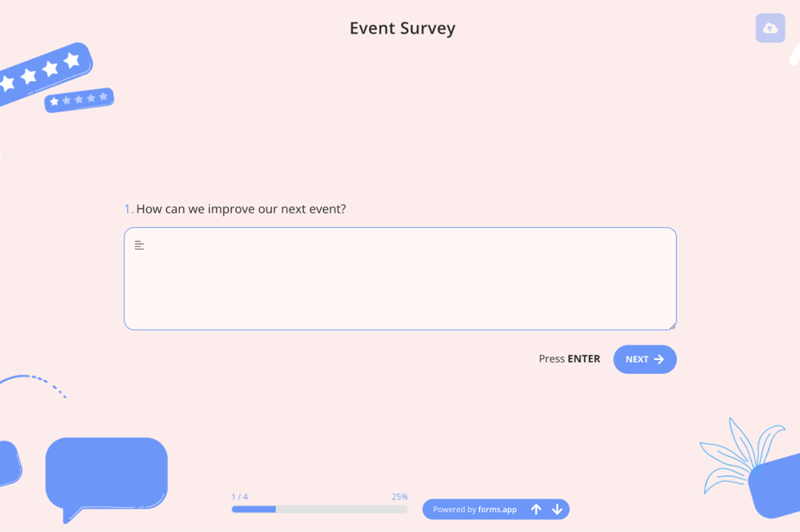The image size is (800, 532).
Task: Click the five-star rating illustration
Action: click(x=46, y=72)
